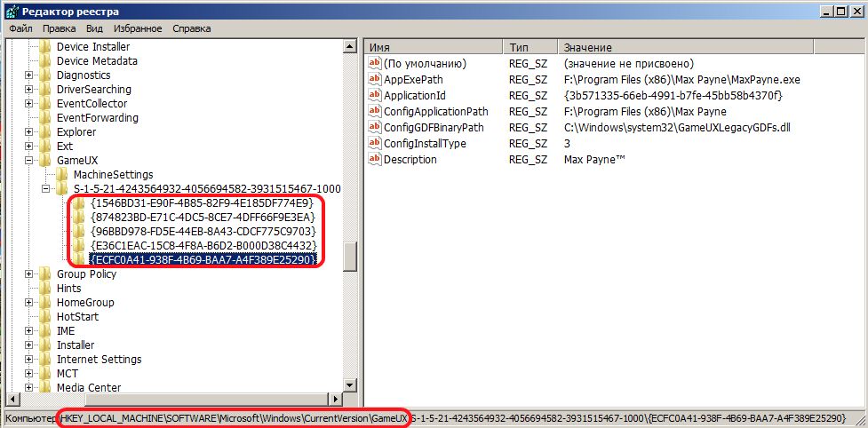Viewport: 868px width, 428px height.
Task: Select key {874823BD-E71C-4DC5-8CE7-4DFF66F9E3EA}
Action: [x=203, y=218]
